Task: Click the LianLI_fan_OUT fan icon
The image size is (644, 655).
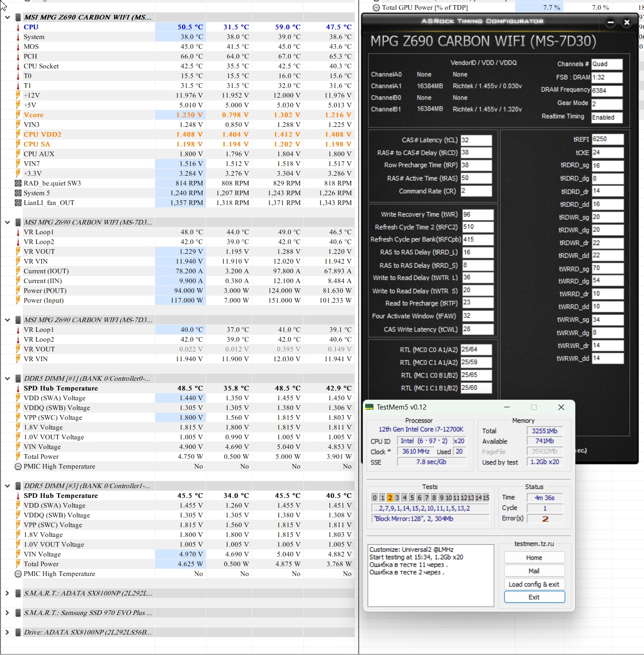Action: pyautogui.click(x=18, y=203)
